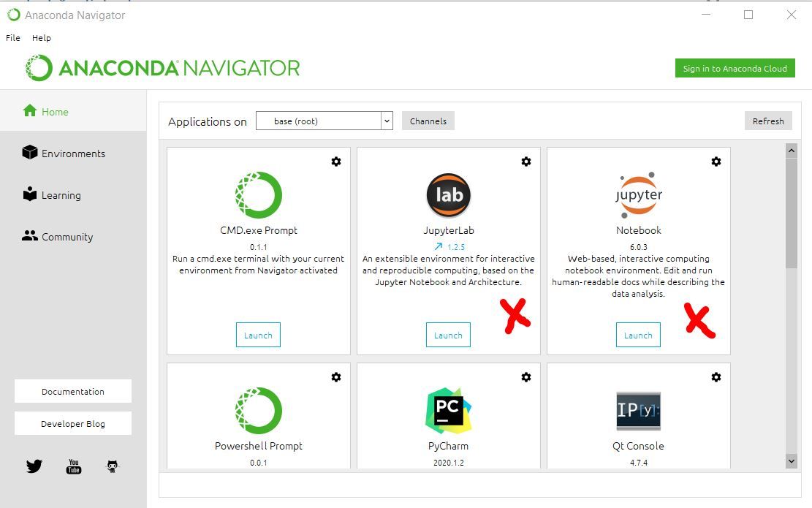
Task: Refresh the applications list
Action: tap(768, 121)
